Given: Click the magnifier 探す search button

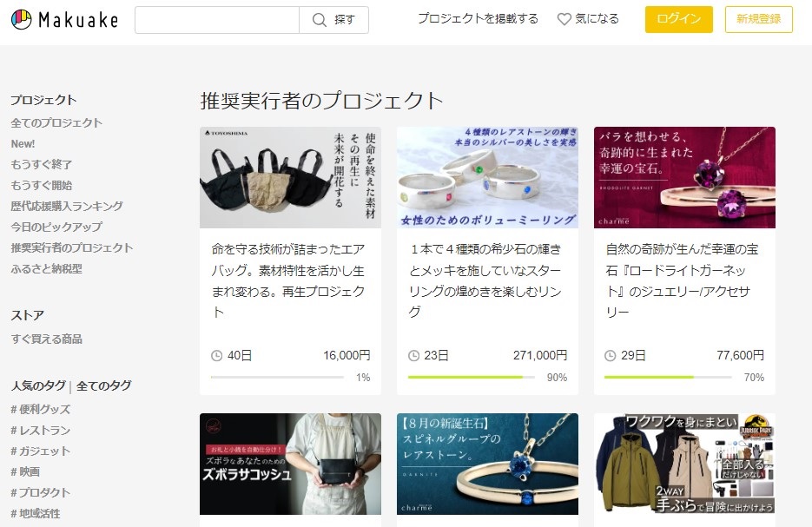Looking at the screenshot, I should [x=333, y=20].
